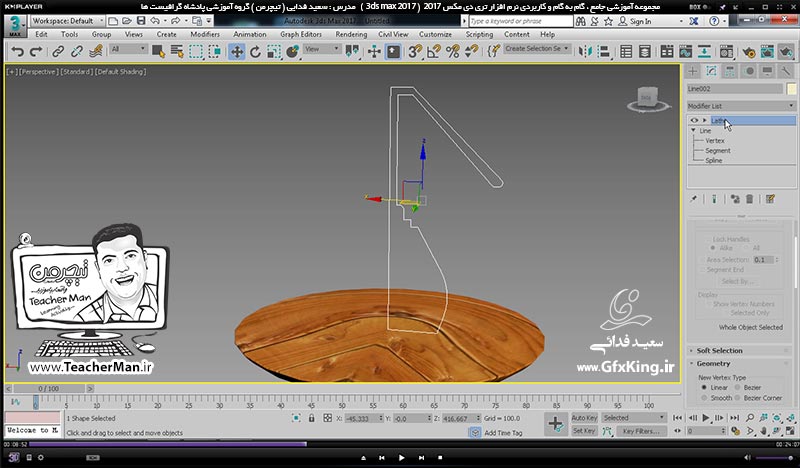
Task: Activate the Select and Rotate tool
Action: (x=255, y=52)
